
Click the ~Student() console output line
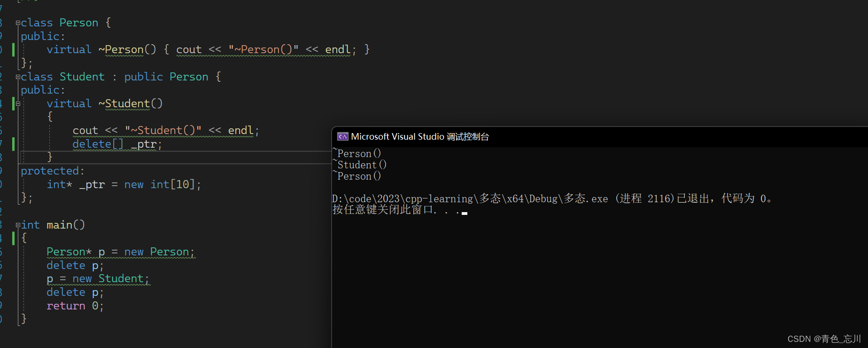click(x=360, y=165)
